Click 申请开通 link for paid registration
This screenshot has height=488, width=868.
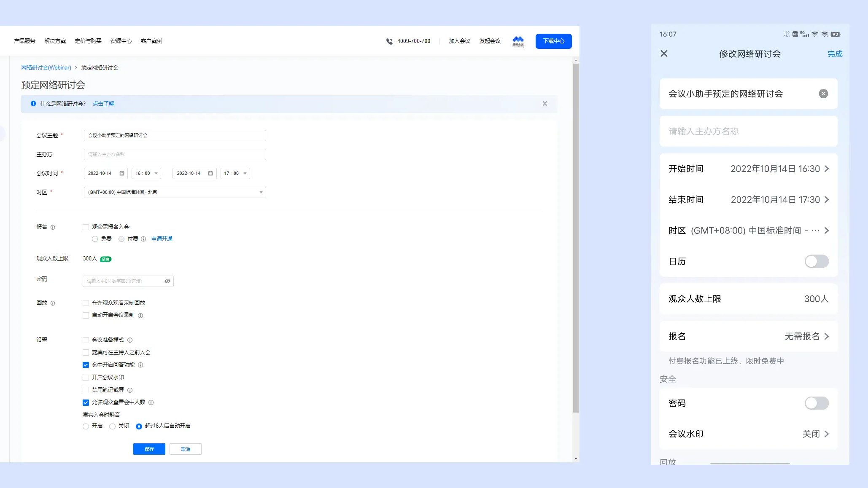click(162, 239)
